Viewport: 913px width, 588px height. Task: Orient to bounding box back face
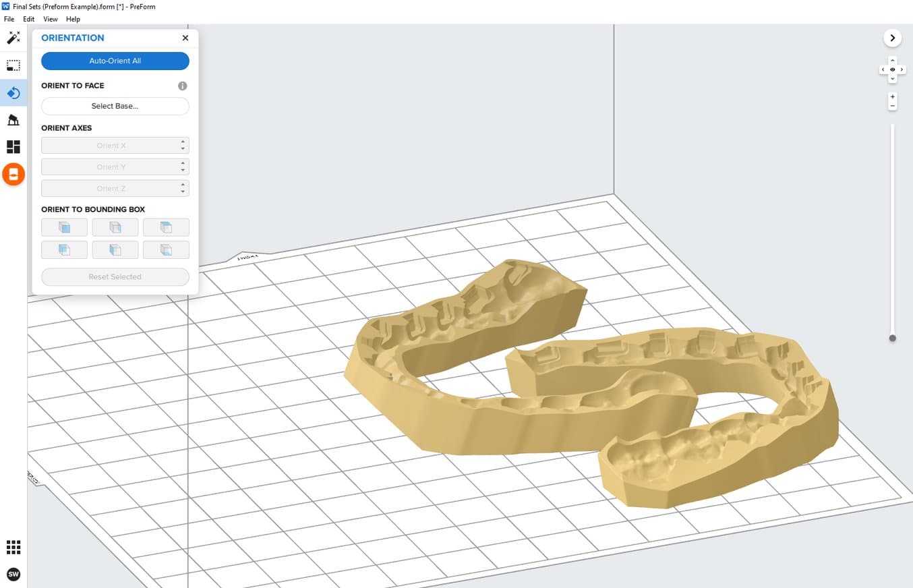[64, 249]
